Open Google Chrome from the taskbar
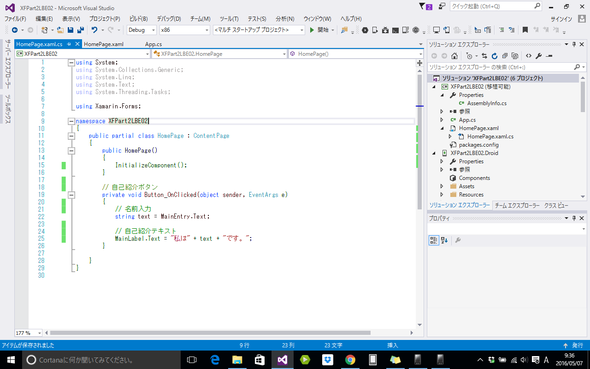The width and height of the screenshot is (590, 369). 350,360
